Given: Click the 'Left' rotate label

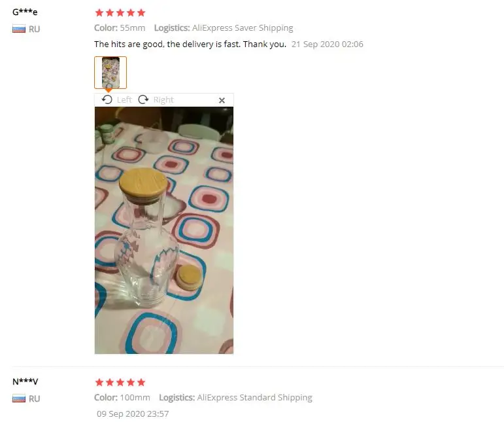Looking at the screenshot, I should click(124, 99).
